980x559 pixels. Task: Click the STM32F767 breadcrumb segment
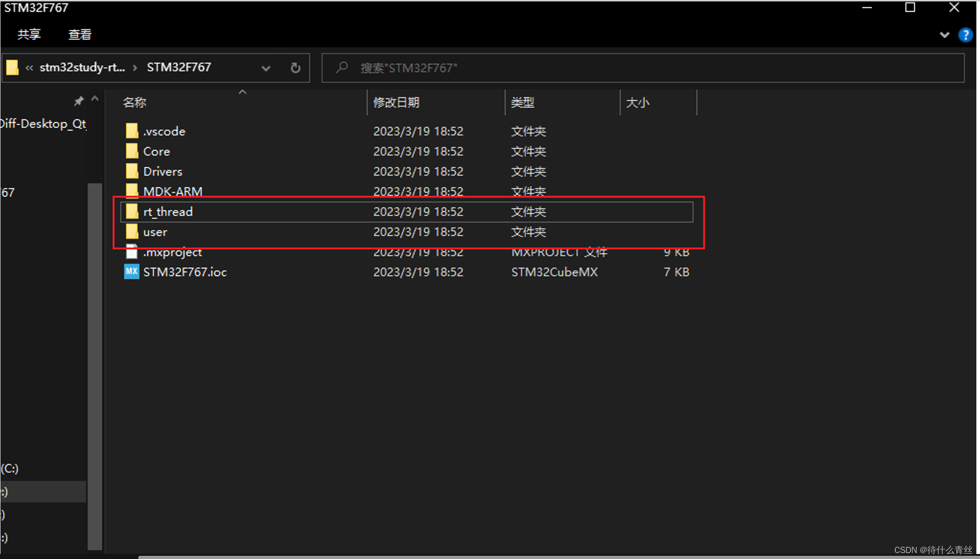pyautogui.click(x=179, y=67)
